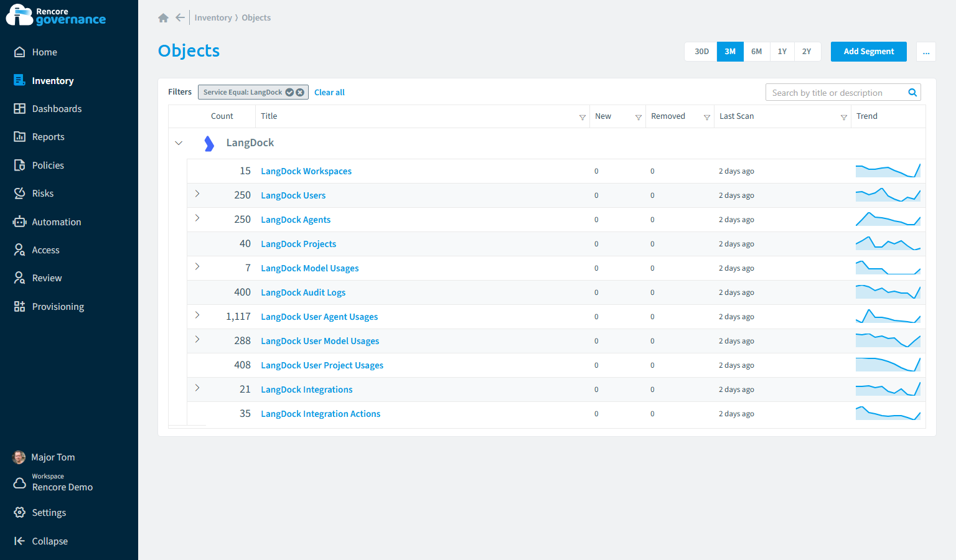Go back using the breadcrumb arrow

(180, 17)
